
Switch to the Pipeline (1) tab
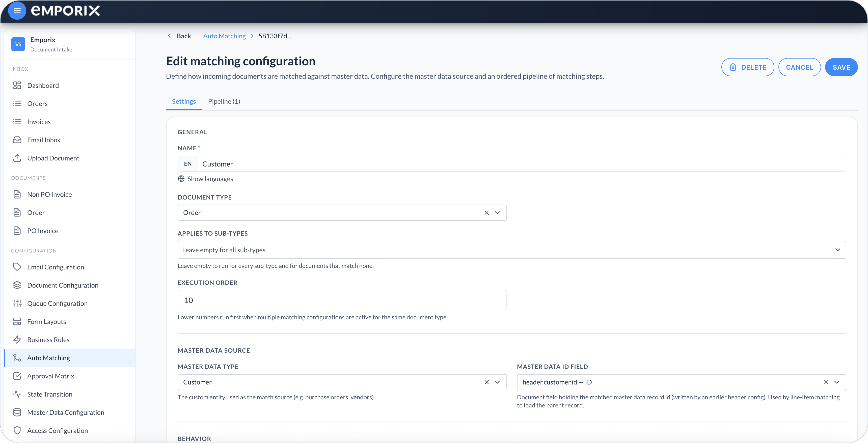point(224,101)
